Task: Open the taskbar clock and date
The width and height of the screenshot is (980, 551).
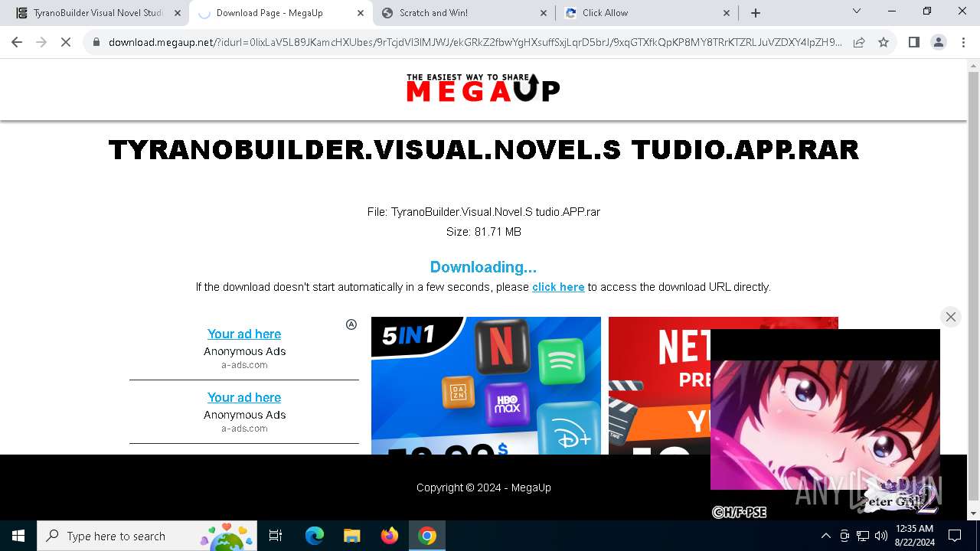Action: (914, 536)
